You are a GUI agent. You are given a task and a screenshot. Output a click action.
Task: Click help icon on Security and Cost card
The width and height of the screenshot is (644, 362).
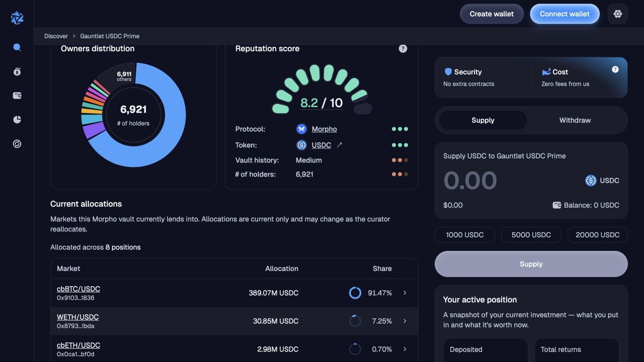pos(615,69)
